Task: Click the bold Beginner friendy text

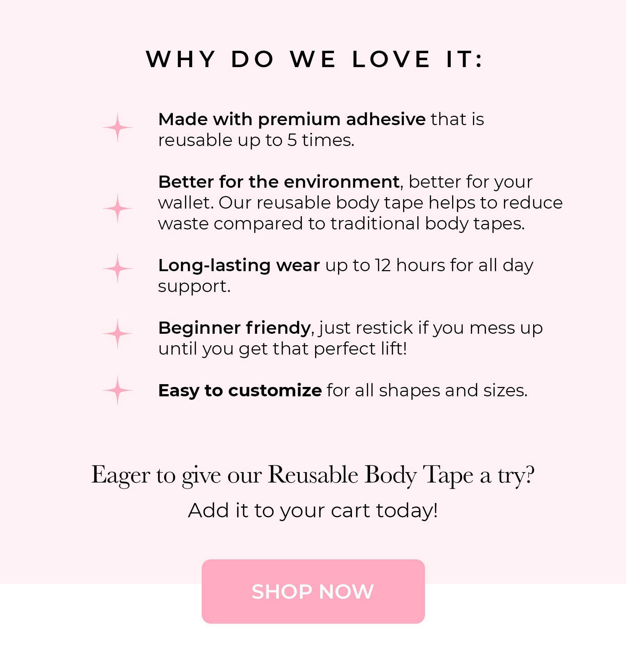Action: pyautogui.click(x=234, y=328)
